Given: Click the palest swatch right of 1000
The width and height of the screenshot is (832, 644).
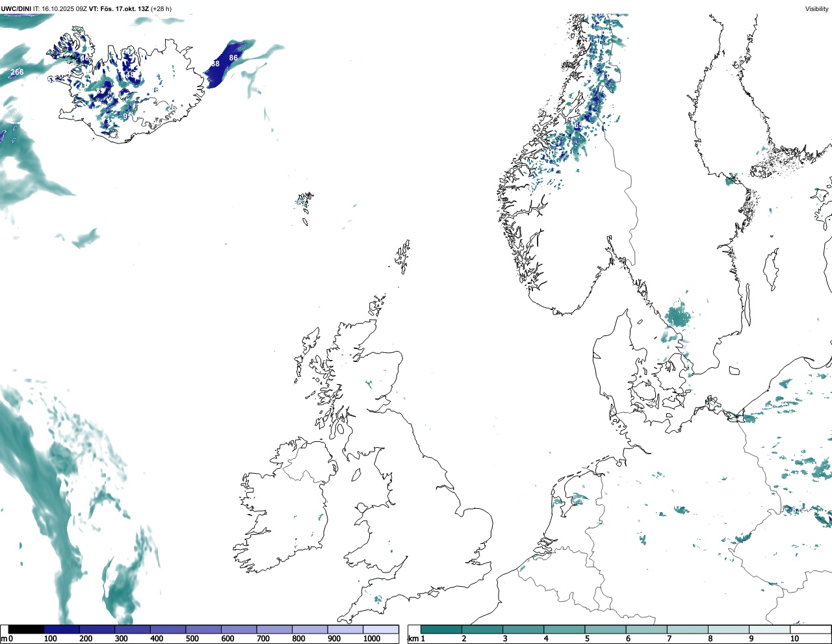Looking at the screenshot, I should tap(381, 629).
